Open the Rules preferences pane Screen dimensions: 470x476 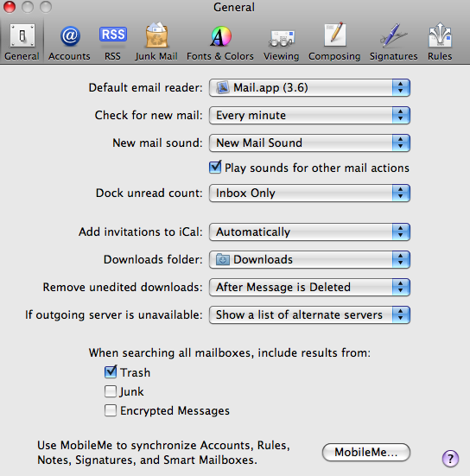[440, 41]
